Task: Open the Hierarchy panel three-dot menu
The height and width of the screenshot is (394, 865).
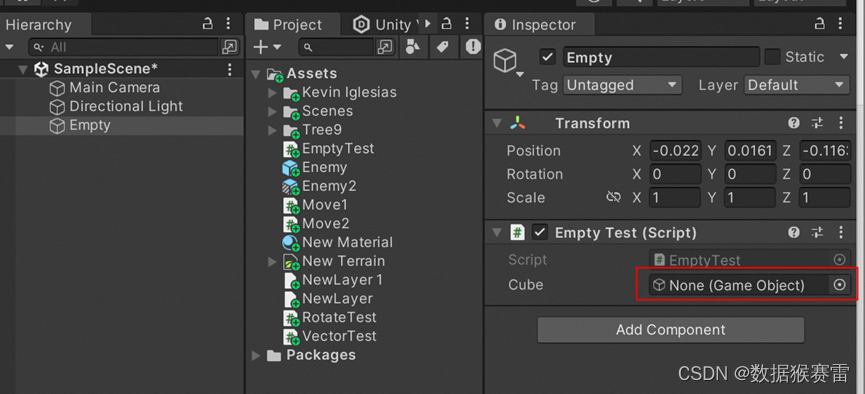Action: (228, 24)
